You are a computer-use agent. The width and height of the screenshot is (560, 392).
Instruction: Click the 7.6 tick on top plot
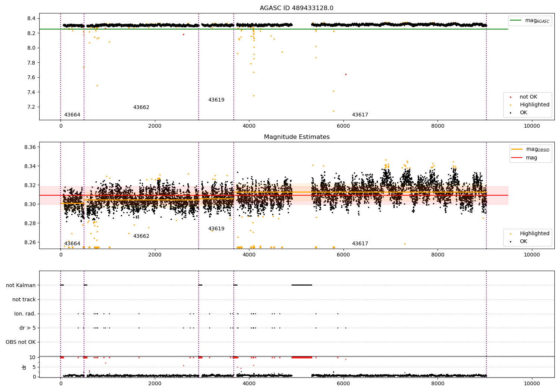click(31, 78)
